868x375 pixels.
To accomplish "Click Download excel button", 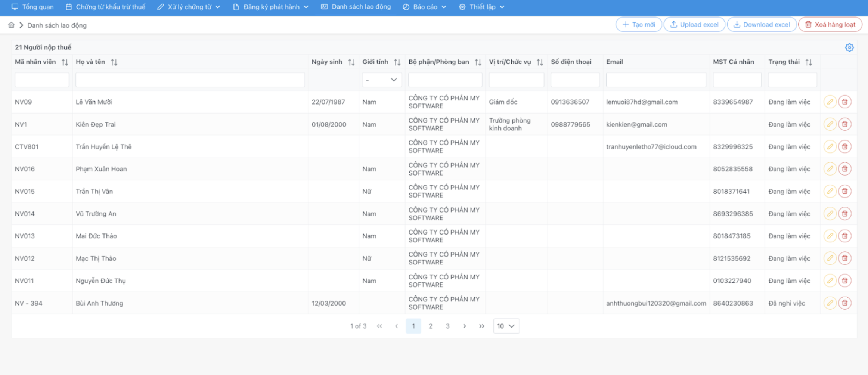I will (762, 25).
